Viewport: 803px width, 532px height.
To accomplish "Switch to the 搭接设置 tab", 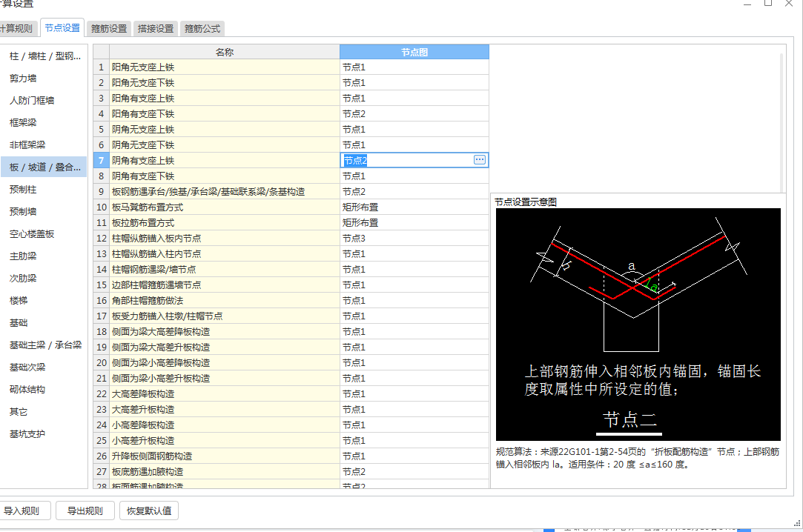I will pyautogui.click(x=156, y=29).
